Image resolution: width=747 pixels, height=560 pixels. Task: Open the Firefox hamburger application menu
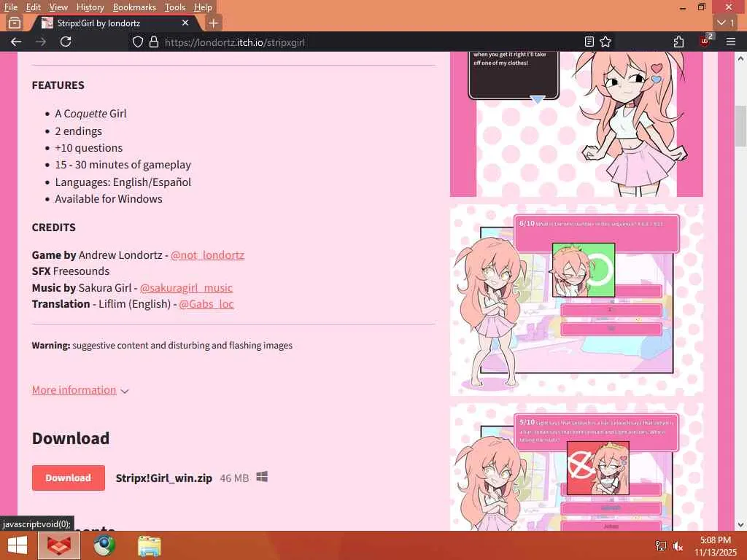click(731, 42)
